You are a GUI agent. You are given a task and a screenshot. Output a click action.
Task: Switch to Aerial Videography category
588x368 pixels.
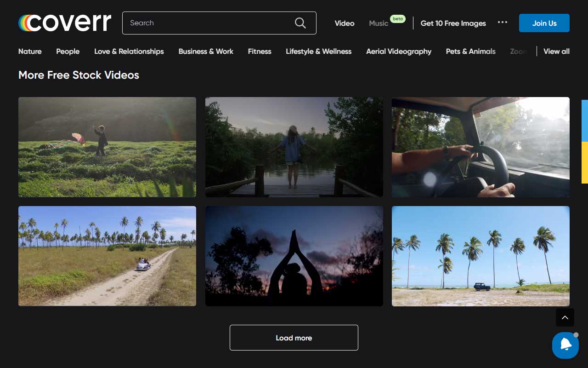click(398, 51)
